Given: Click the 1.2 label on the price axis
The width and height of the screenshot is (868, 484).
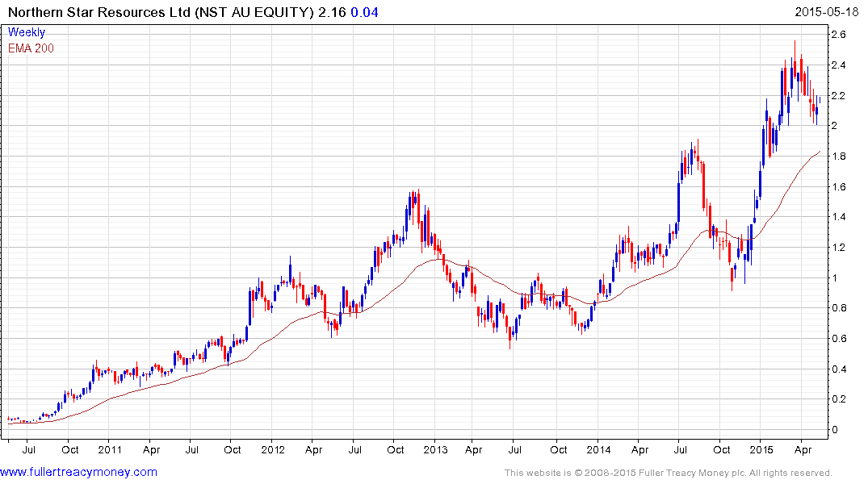Looking at the screenshot, I should tap(838, 248).
